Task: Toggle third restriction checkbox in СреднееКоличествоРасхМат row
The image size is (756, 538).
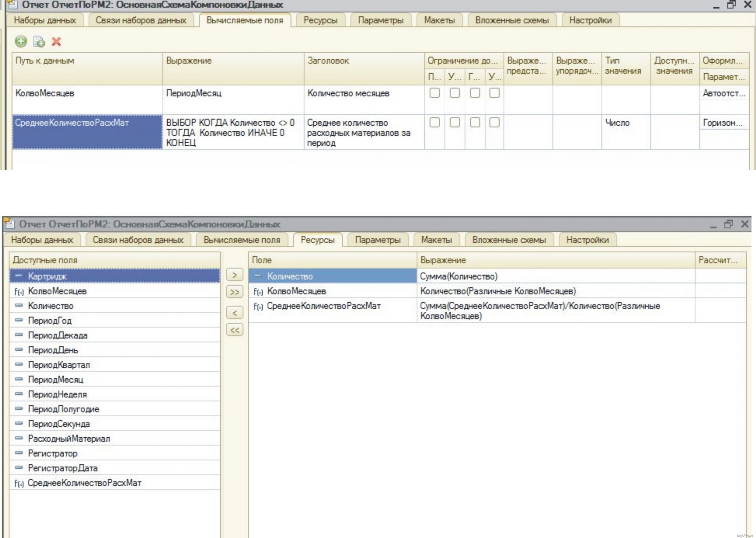Action: click(475, 122)
